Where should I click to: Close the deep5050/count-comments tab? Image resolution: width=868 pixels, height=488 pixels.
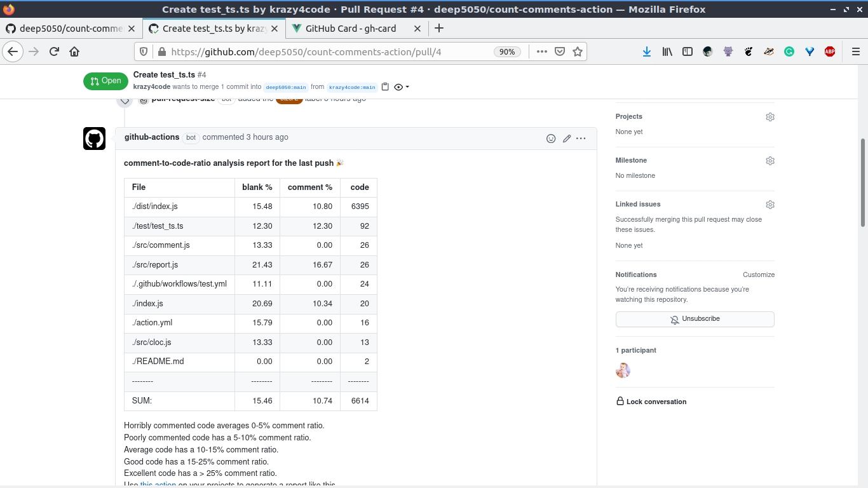point(132,29)
